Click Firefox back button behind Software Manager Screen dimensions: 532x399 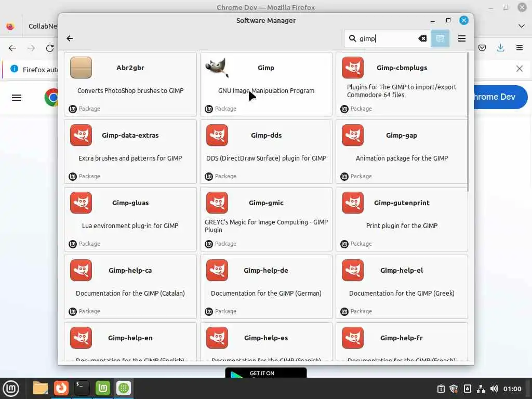pyautogui.click(x=12, y=48)
